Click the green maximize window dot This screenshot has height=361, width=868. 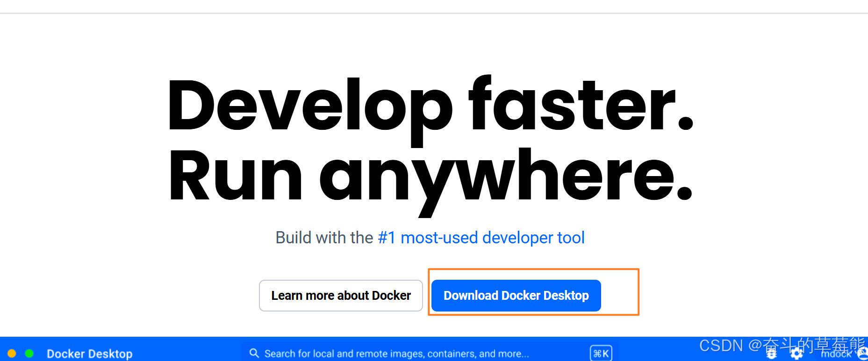point(29,354)
